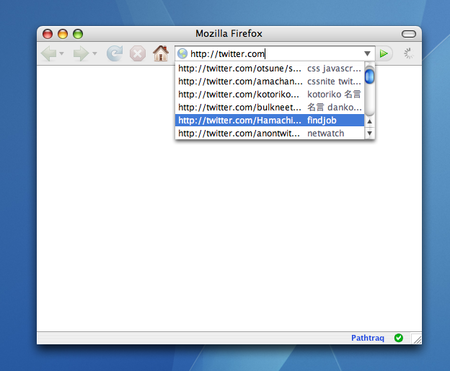This screenshot has width=450, height=371.
Task: Click the toolbar toggle pill button
Action: pos(409,34)
